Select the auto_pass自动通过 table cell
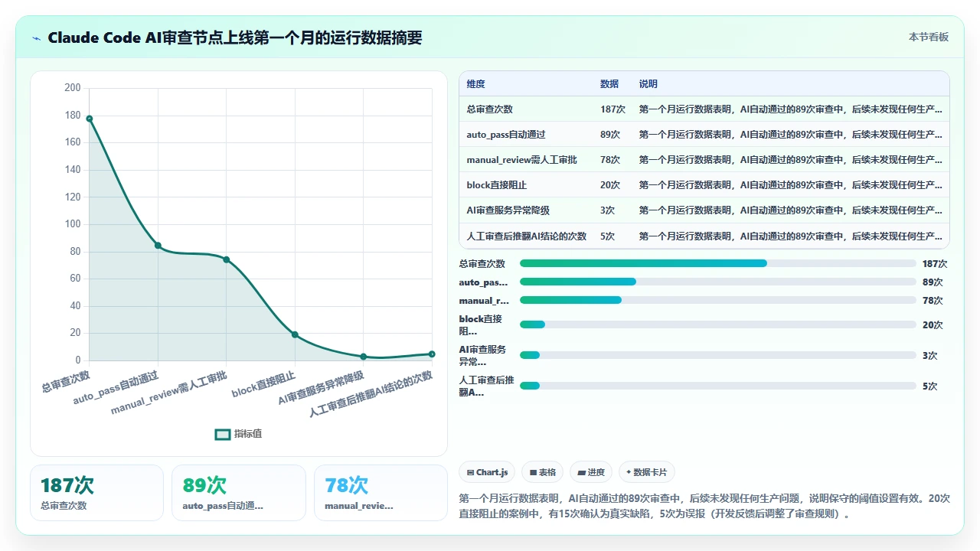Viewport: 980px width, 551px height. [x=506, y=135]
